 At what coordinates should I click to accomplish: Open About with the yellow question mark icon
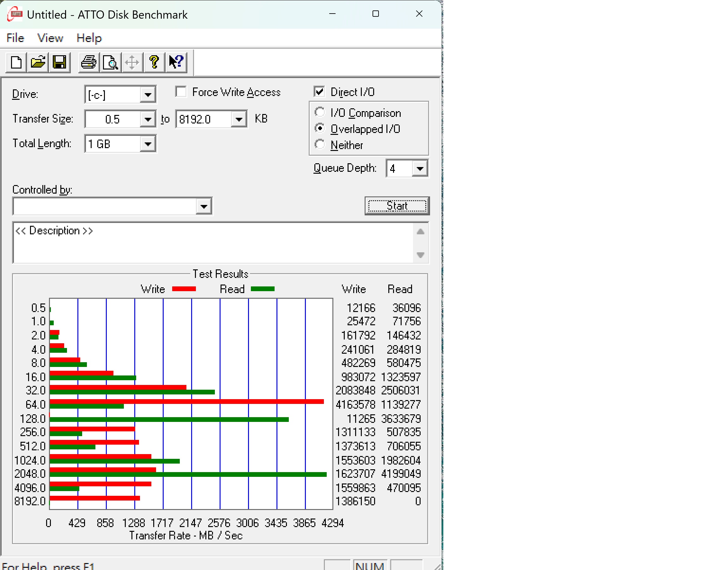[x=154, y=63]
